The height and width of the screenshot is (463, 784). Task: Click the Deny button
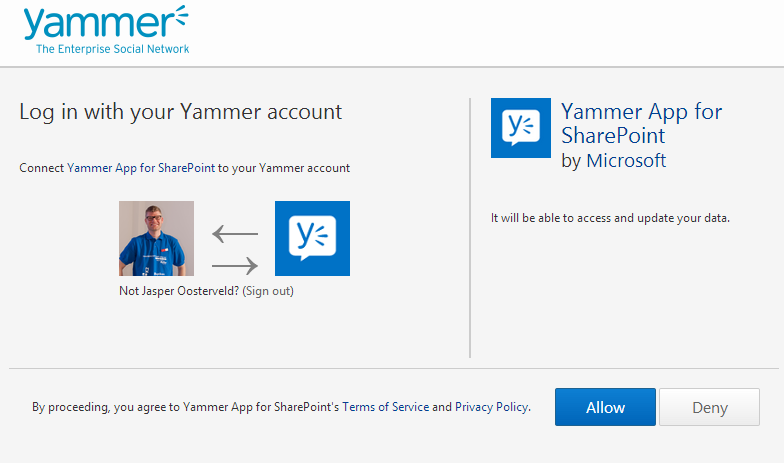click(x=710, y=407)
